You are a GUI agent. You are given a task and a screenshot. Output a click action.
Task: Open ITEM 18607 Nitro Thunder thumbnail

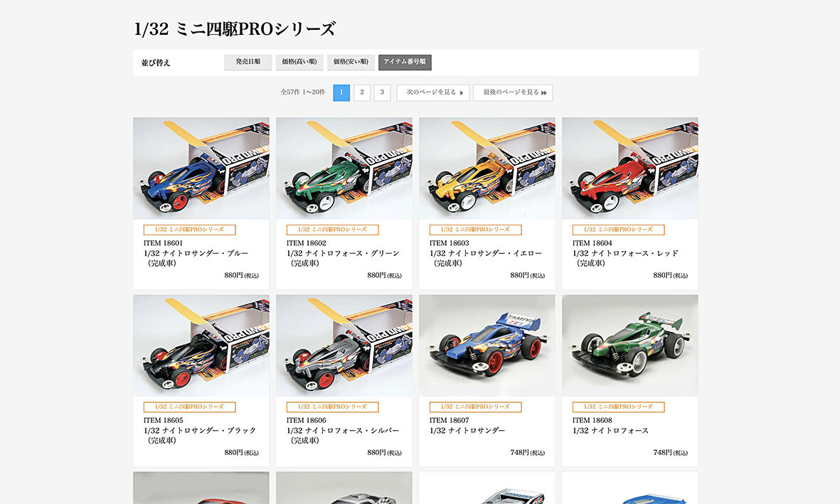[487, 345]
